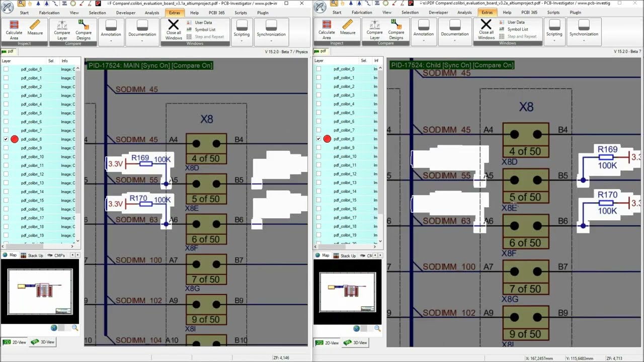Viewport: 644px width, 362px height.
Task: Open the Stack Up tab in right window
Action: (345, 255)
